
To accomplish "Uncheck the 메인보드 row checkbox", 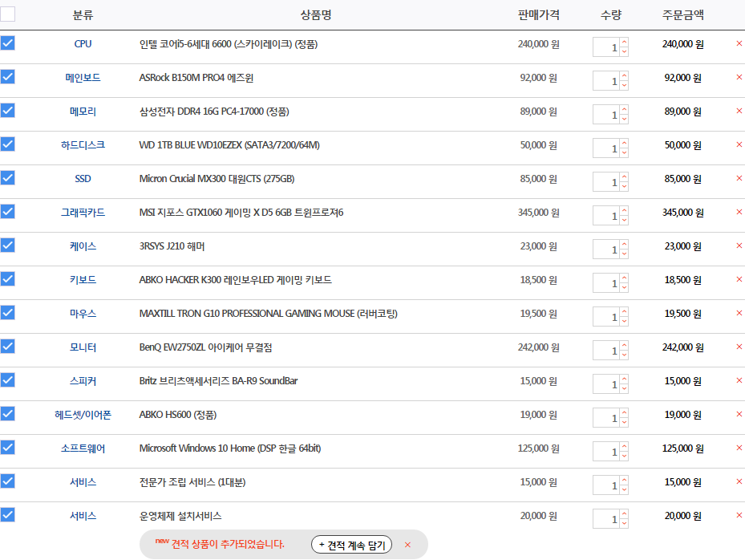I will [x=7, y=77].
